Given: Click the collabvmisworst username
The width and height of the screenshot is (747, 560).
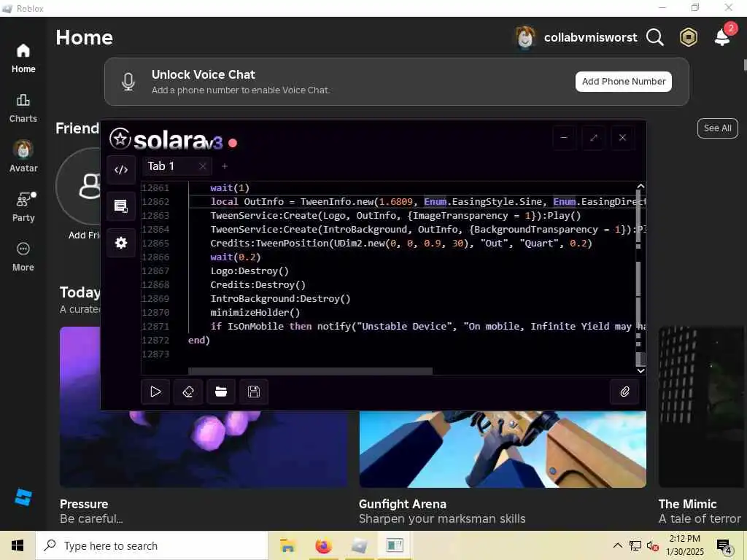Looking at the screenshot, I should 590,38.
